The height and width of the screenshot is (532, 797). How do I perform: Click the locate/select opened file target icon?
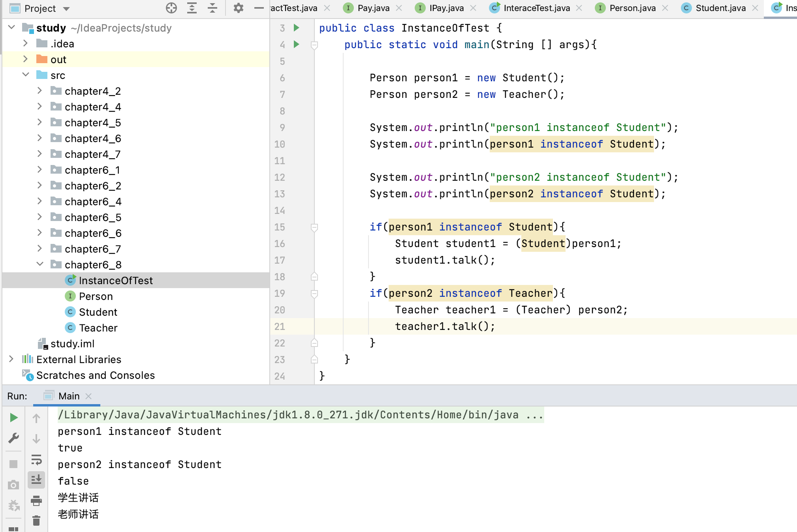pyautogui.click(x=171, y=8)
